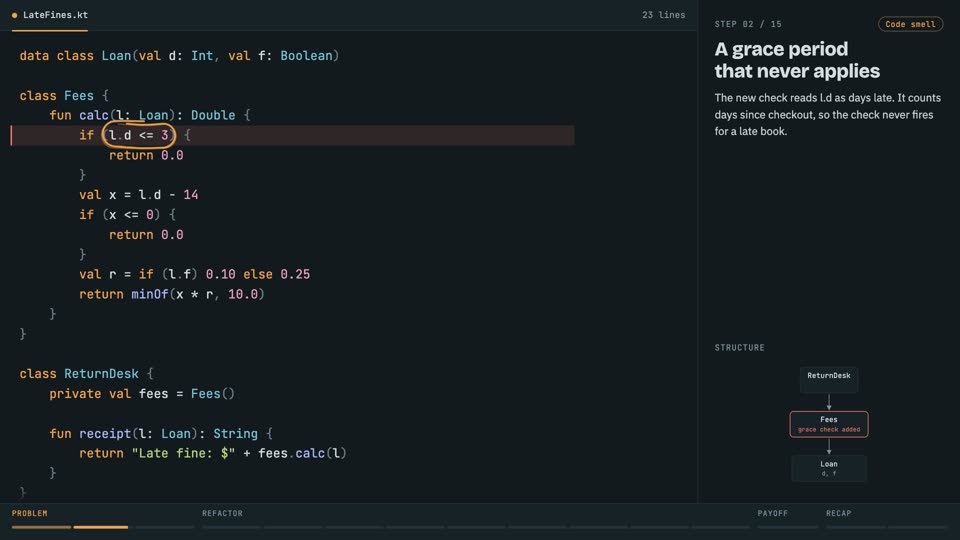Click the 'fun receipt(l: Loan): String' line

pyautogui.click(x=161, y=433)
